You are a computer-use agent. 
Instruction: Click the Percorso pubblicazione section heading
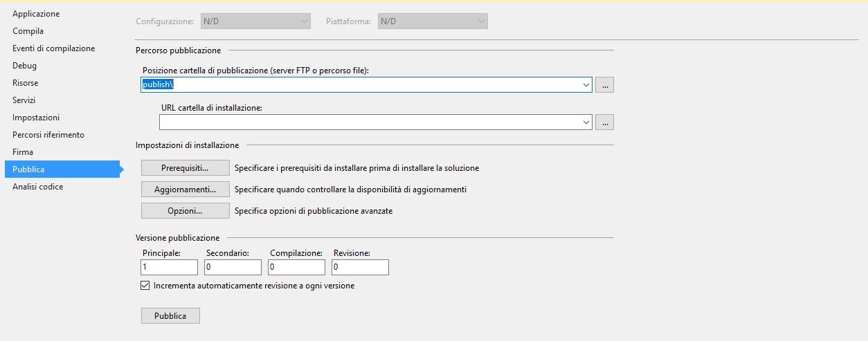click(179, 50)
